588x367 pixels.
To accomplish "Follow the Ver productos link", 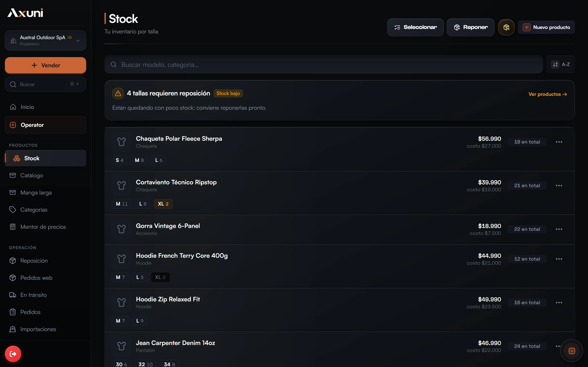I will 548,94.
